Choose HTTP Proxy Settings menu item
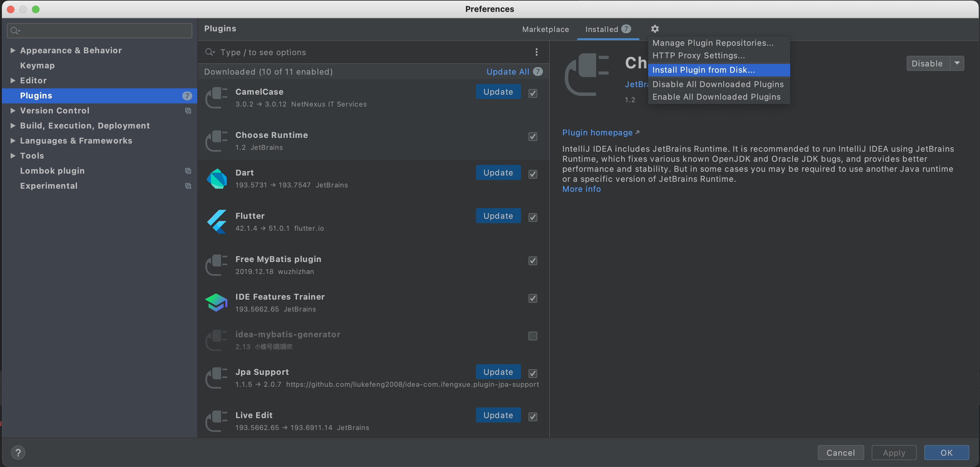The image size is (980, 467). [719, 55]
